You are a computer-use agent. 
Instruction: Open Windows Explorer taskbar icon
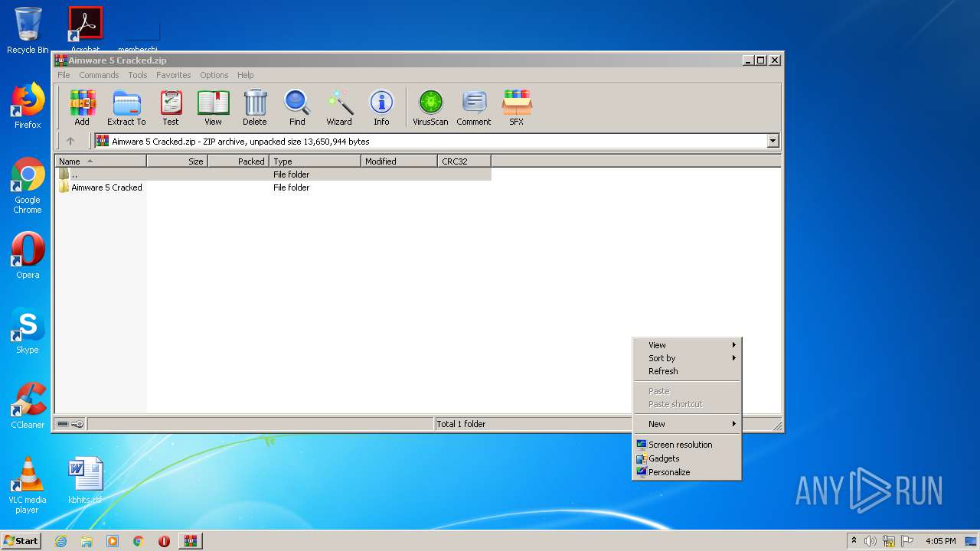click(x=87, y=541)
